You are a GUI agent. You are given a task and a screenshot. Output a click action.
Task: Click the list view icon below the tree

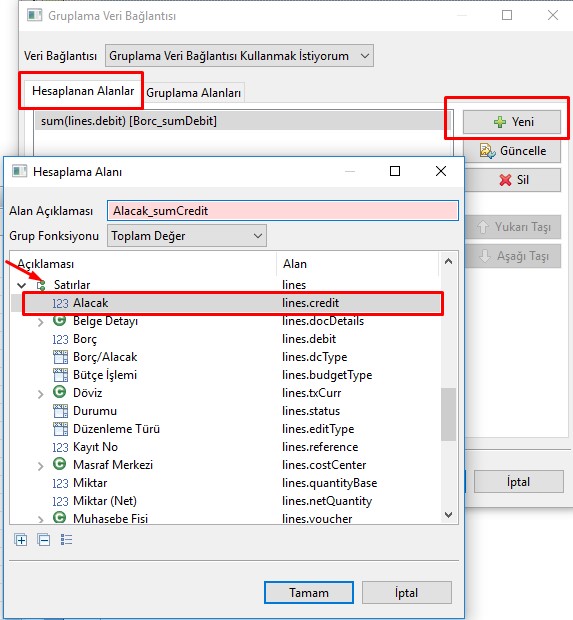[x=66, y=539]
